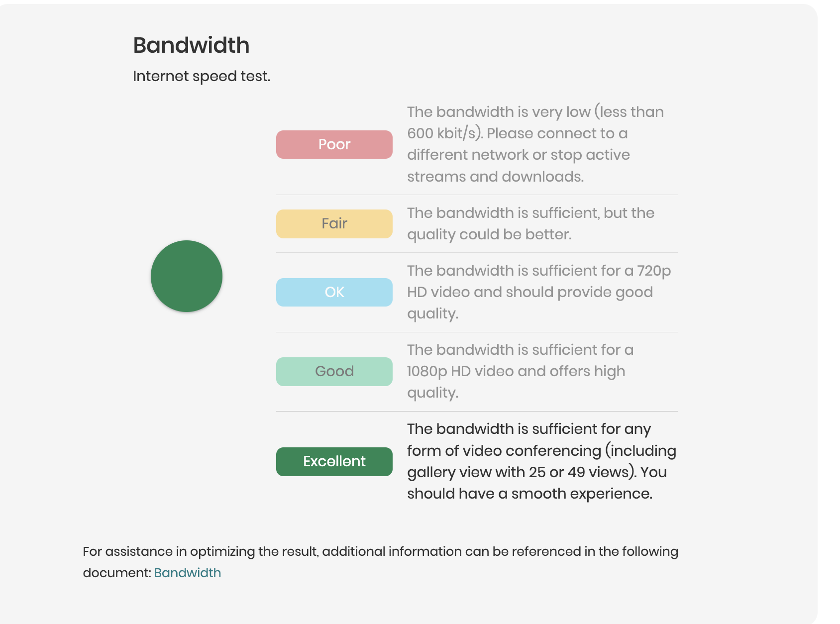Screen dimensions: 840x624
Task: Click the Internet speed test subtitle
Action: (x=202, y=76)
